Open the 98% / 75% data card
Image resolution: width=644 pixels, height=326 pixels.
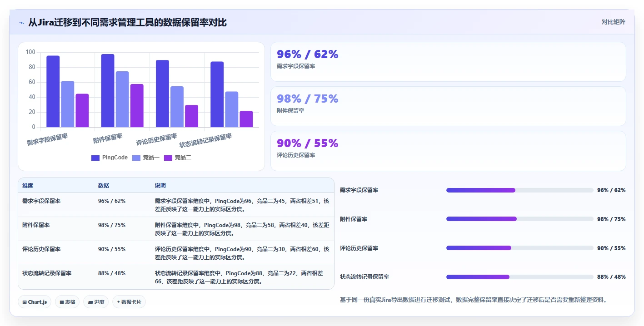pos(448,106)
